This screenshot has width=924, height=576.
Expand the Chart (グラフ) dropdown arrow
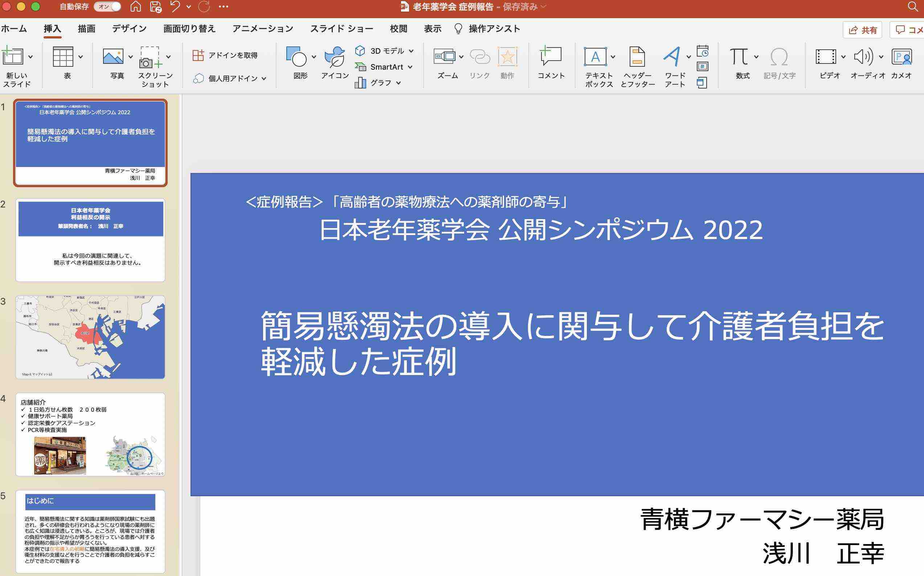click(x=398, y=83)
